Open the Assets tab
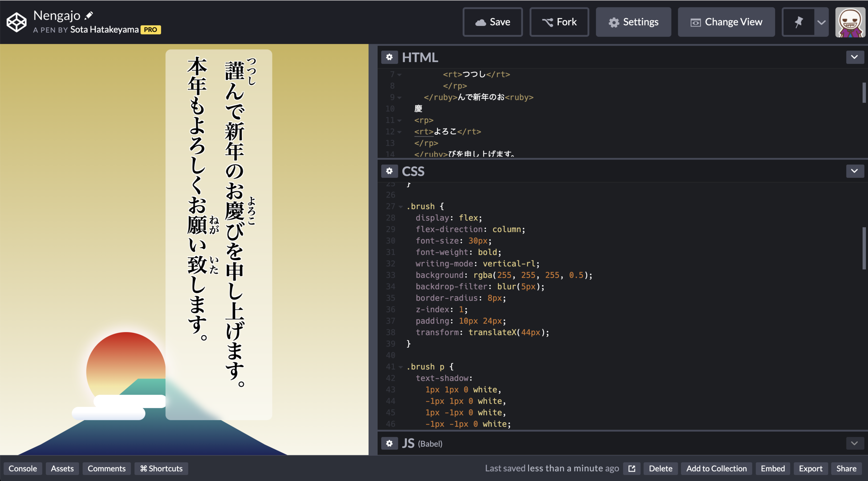Screen dimensions: 868x481 click(62, 469)
